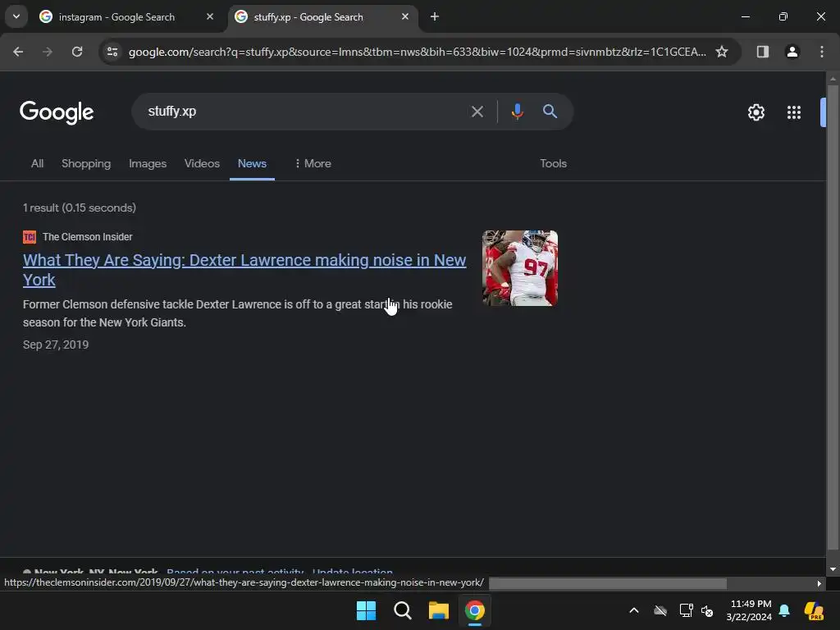Image resolution: width=840 pixels, height=630 pixels.
Task: Click the Chrome taskbar icon
Action: point(475,610)
